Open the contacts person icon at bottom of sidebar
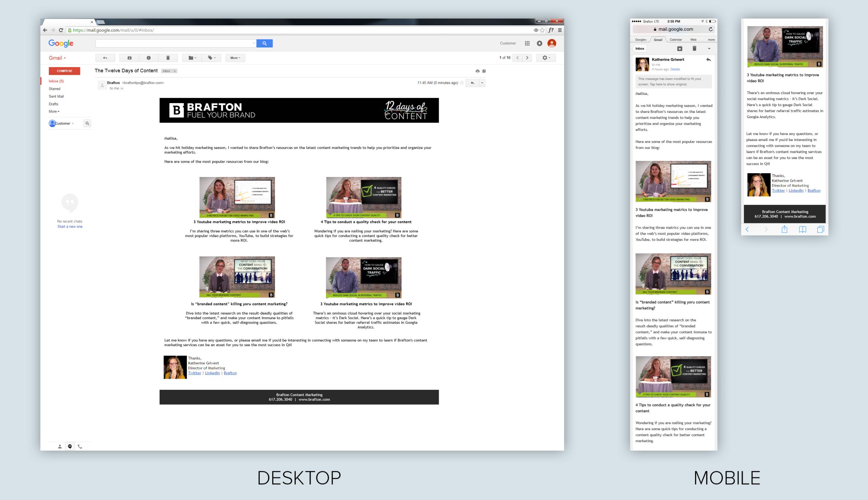Screen dimensions: 868x500 [60, 446]
